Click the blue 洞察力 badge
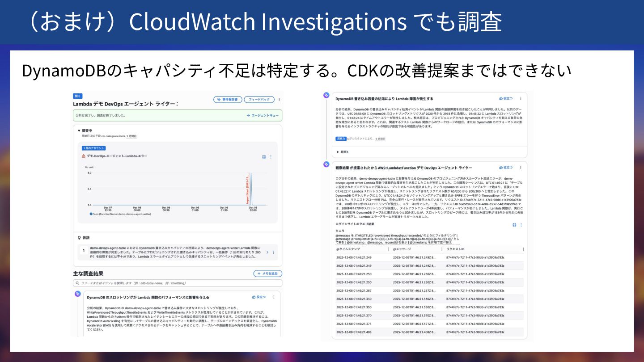Image resolution: width=644 pixels, height=362 pixels. (x=341, y=139)
